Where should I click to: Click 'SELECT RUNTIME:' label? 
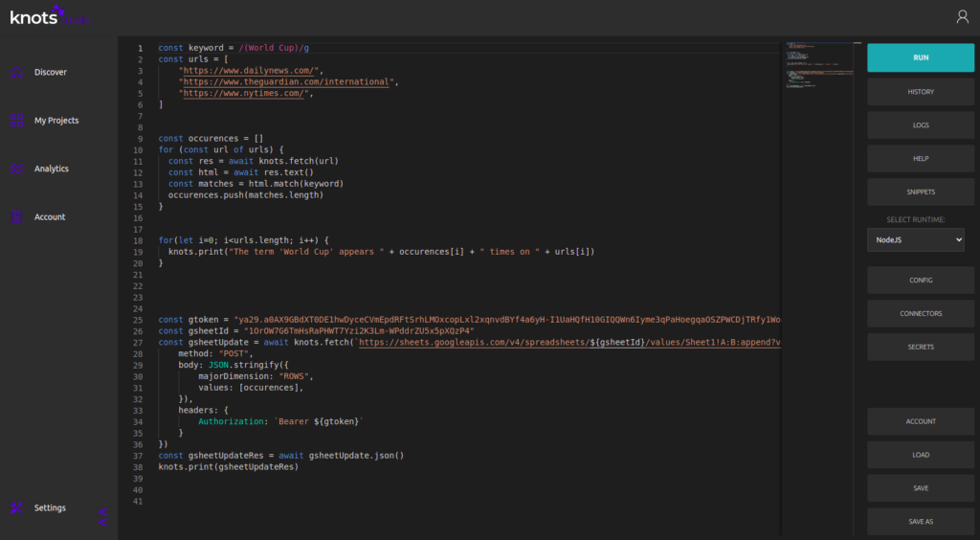click(x=916, y=220)
